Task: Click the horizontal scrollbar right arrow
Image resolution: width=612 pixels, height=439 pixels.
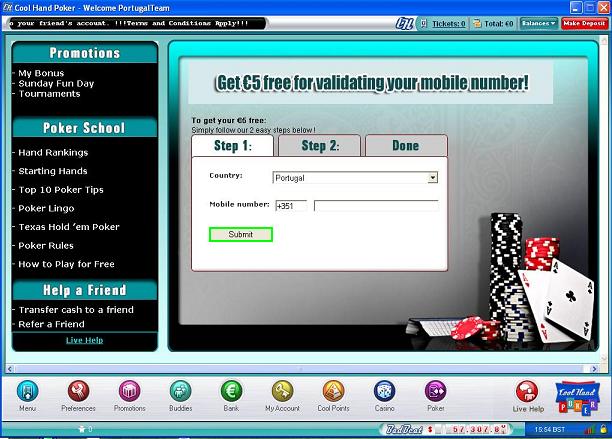Action: pos(594,369)
